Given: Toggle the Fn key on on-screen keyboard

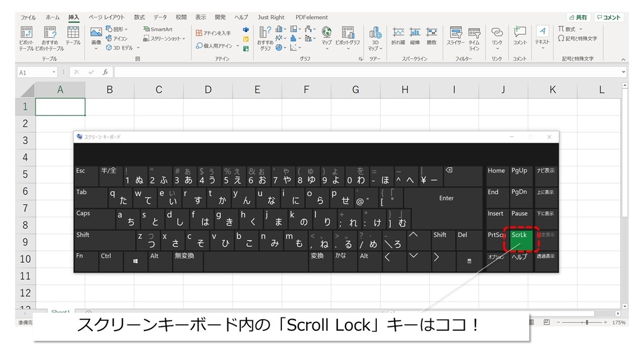Looking at the screenshot, I should [x=86, y=262].
